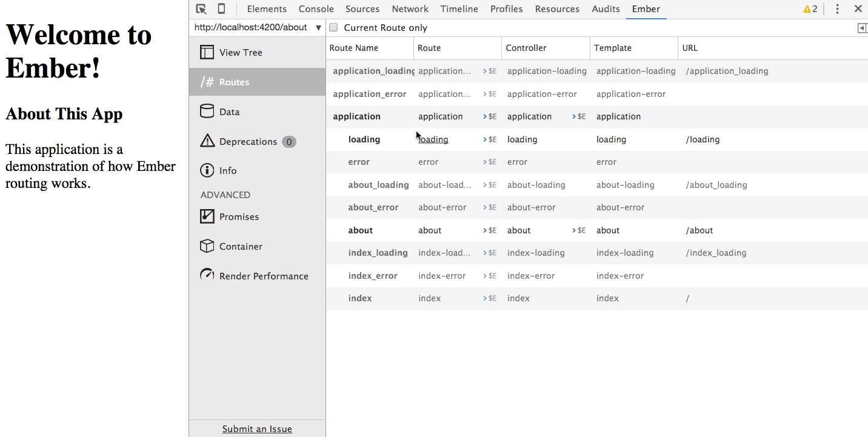Click the Routes slash-hash icon
The height and width of the screenshot is (437, 868).
pyautogui.click(x=207, y=82)
